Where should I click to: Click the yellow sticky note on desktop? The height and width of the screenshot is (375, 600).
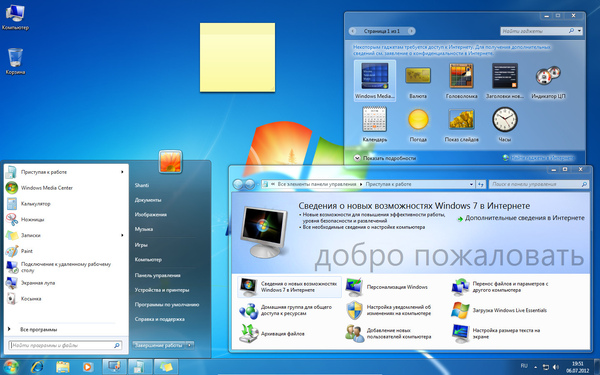point(237,57)
